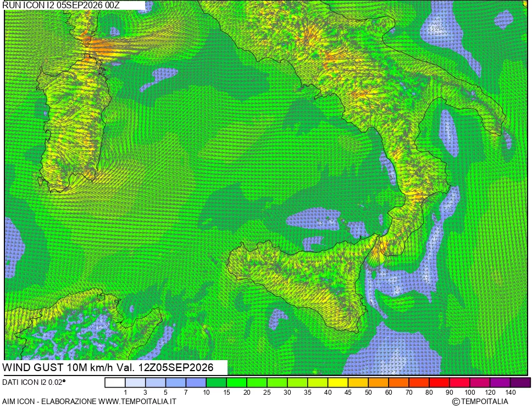This screenshot has width=532, height=409.
Task: Select the green swatch between 15 and 20
Action: [237, 383]
